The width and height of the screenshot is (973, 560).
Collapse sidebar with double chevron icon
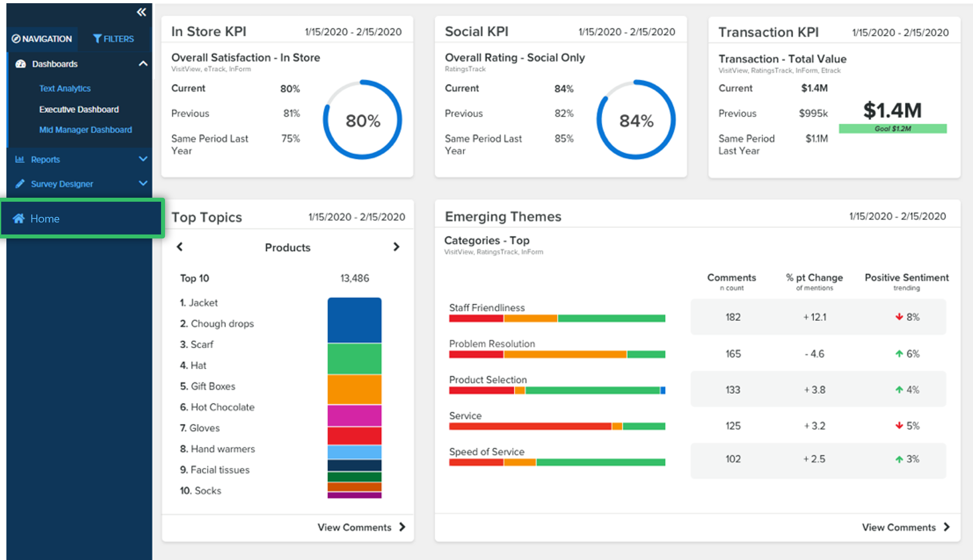pyautogui.click(x=141, y=12)
